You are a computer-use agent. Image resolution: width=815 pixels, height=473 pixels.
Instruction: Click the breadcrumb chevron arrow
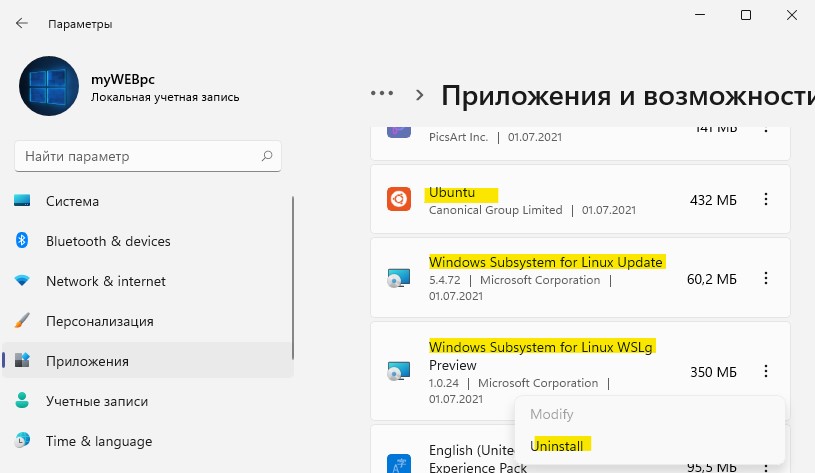pos(419,95)
